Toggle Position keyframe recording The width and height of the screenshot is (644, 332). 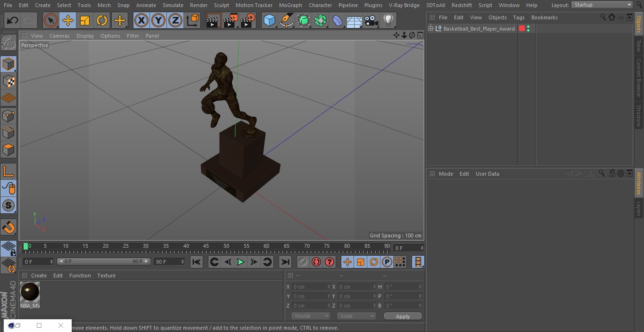tap(347, 262)
